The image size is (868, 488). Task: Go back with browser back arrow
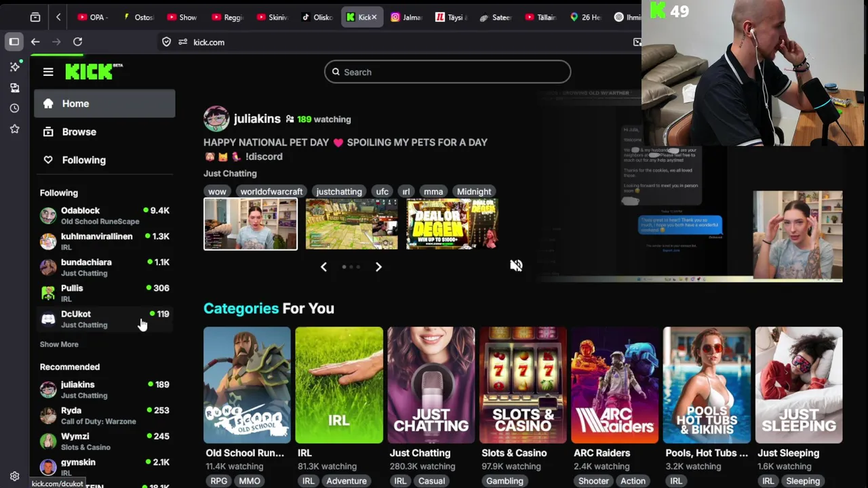[35, 42]
